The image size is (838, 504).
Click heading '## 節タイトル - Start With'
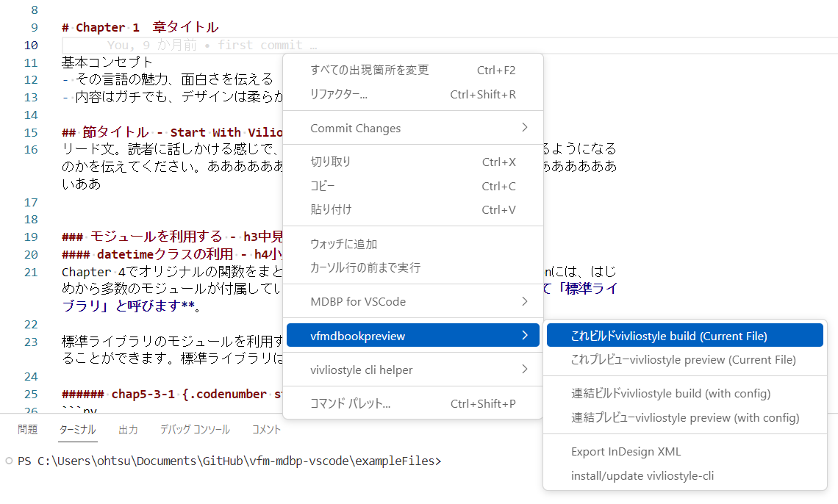(172, 132)
